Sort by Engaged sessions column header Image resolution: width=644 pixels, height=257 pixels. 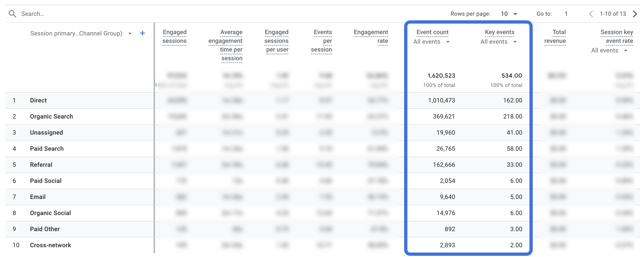point(174,36)
